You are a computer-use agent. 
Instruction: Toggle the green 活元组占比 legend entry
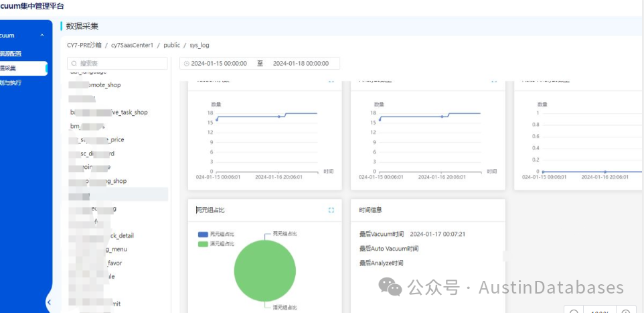tap(216, 244)
